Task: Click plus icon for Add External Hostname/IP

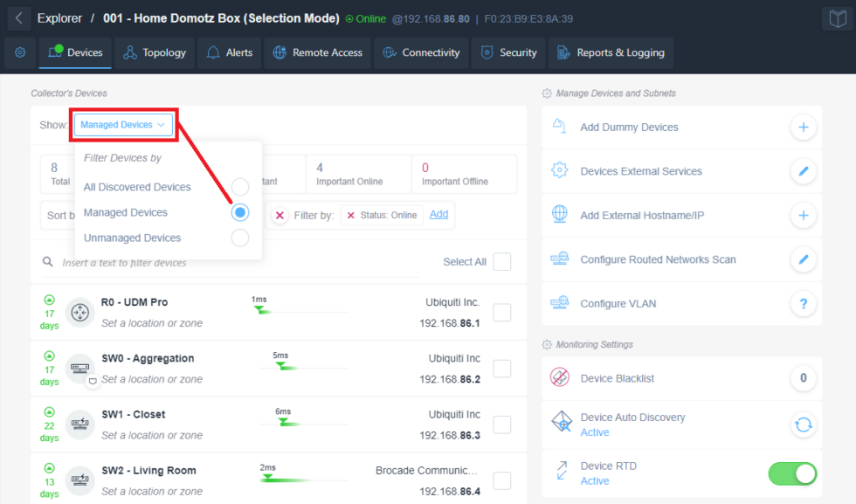Action: [803, 216]
